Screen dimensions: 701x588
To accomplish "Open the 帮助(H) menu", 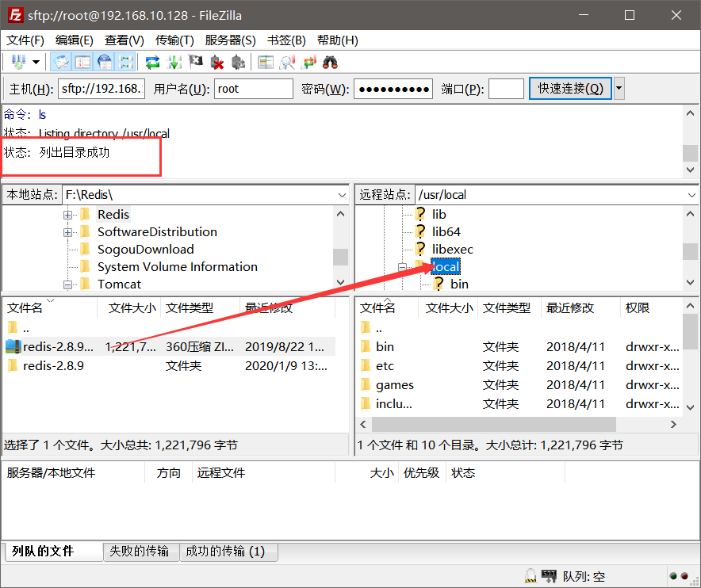I will pyautogui.click(x=338, y=40).
